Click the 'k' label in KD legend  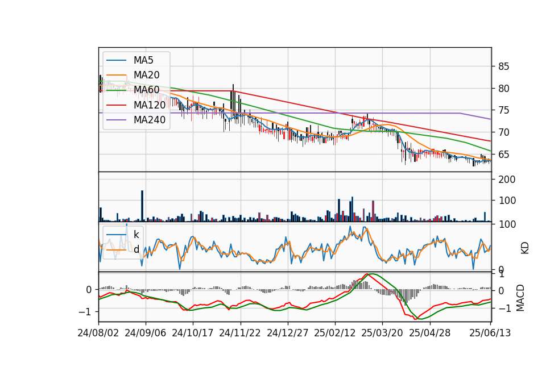(136, 235)
